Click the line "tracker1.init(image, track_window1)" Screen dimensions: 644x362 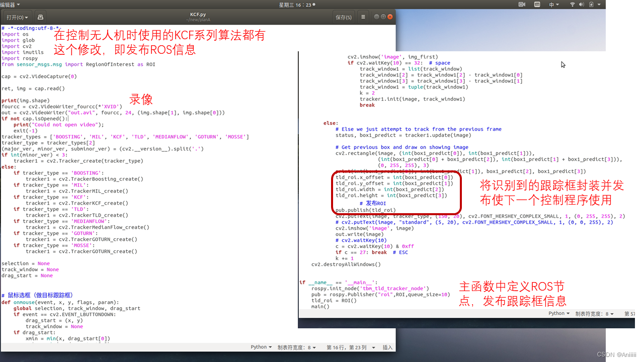(x=413, y=99)
